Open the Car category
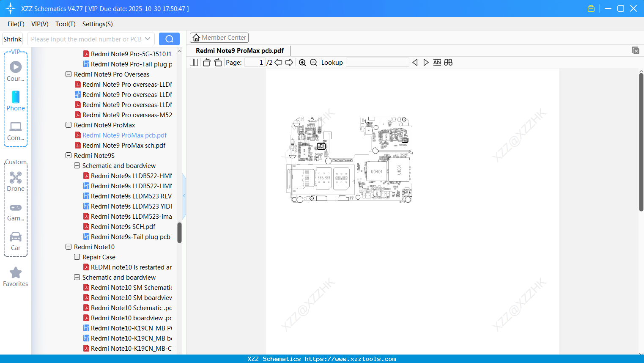 16,241
